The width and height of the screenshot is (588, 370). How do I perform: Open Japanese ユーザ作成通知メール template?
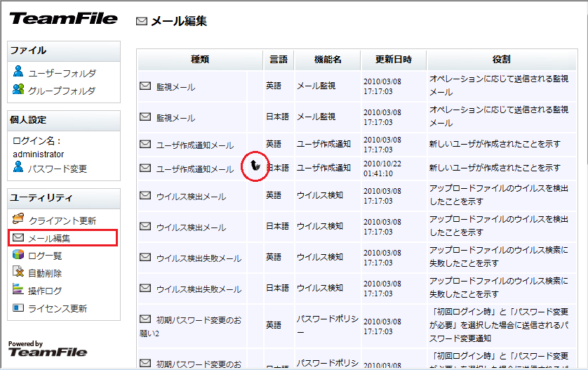194,169
